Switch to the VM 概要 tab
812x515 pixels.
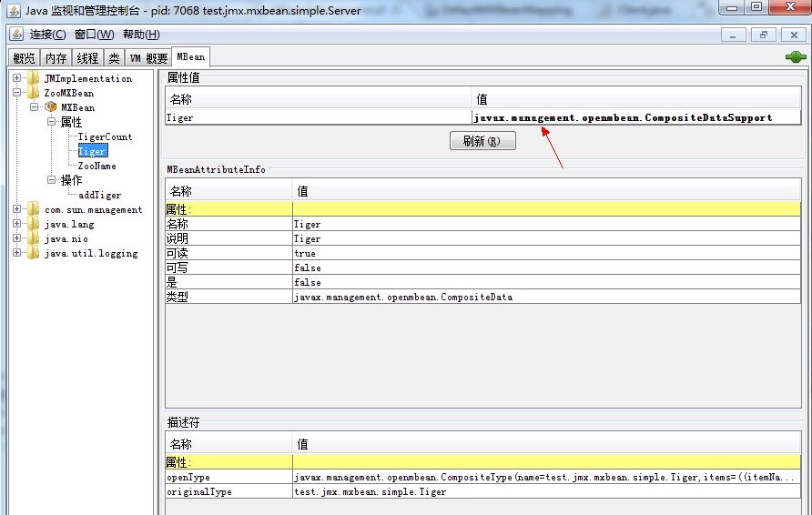tap(148, 58)
